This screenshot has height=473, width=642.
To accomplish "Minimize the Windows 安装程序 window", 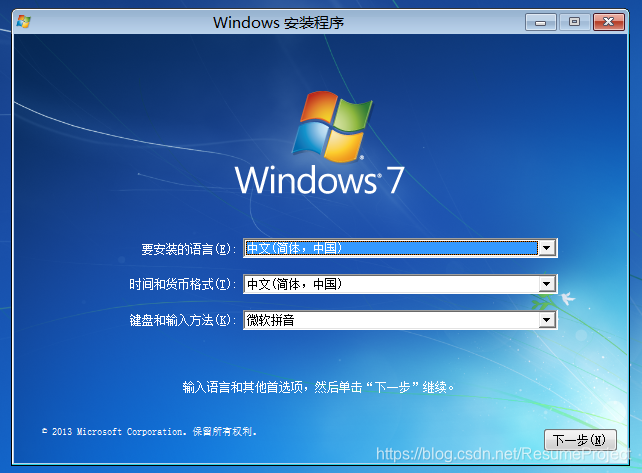I will [540, 22].
